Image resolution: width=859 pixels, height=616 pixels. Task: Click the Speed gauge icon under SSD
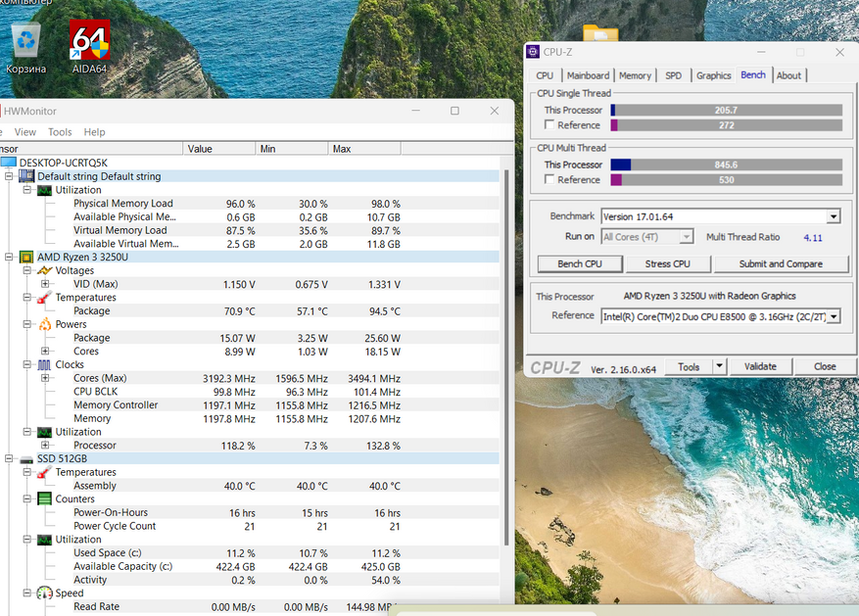tap(44, 593)
